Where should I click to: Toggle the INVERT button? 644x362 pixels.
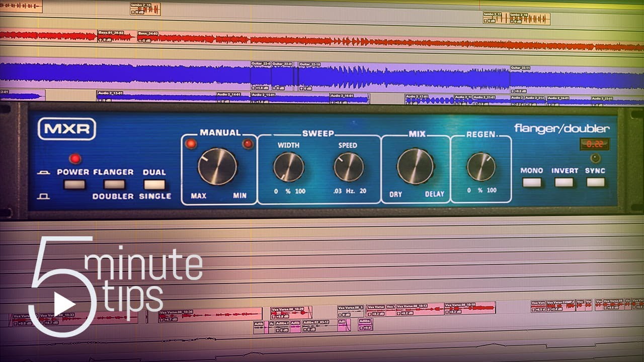point(564,182)
